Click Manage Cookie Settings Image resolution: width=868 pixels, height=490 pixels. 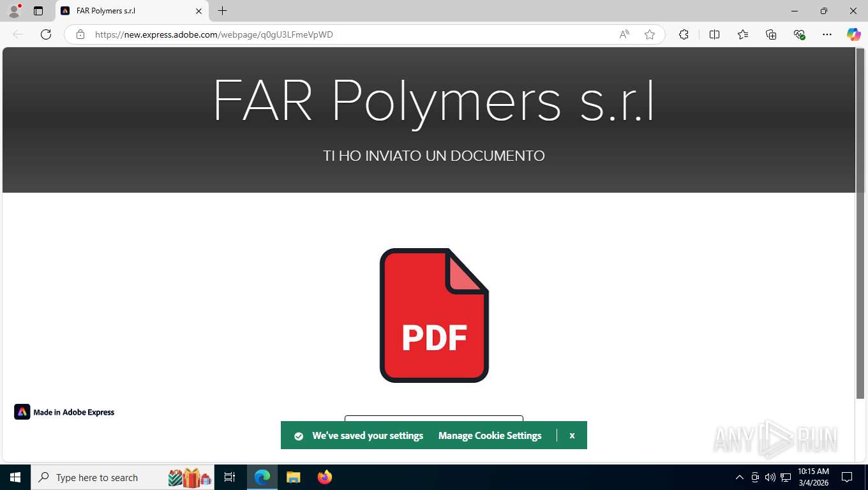490,436
